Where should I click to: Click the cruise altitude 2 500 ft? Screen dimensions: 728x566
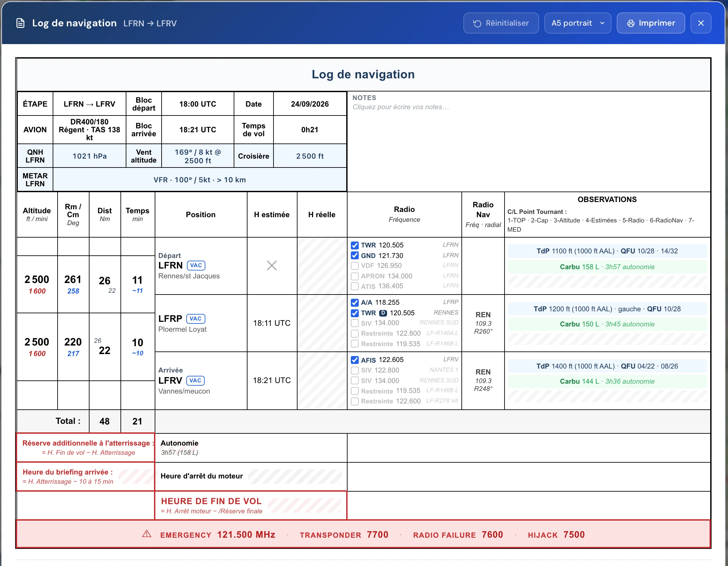point(310,156)
